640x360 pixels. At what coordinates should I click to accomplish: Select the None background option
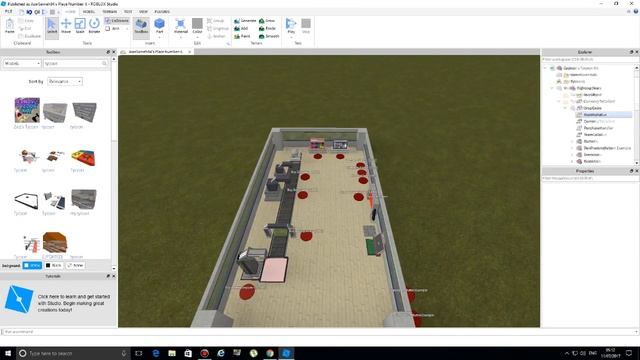click(x=75, y=265)
